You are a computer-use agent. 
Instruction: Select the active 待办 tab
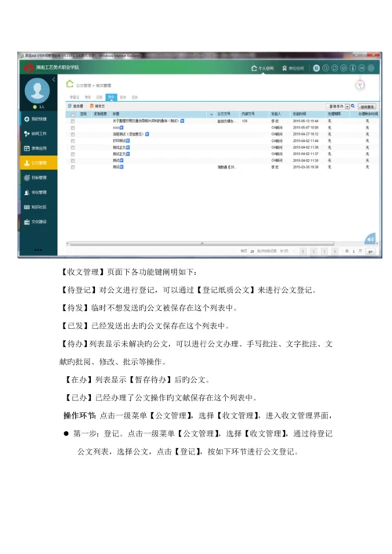[x=111, y=97]
